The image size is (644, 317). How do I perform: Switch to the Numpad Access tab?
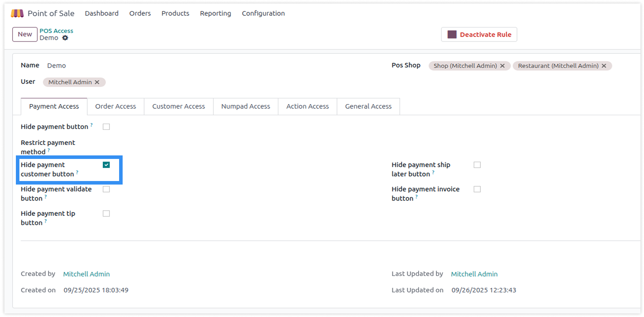(x=245, y=106)
